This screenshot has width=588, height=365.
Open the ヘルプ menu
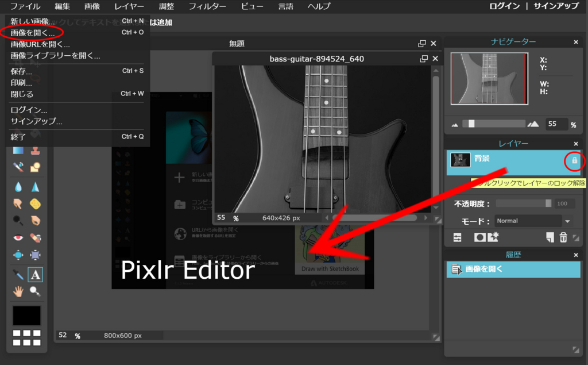click(x=319, y=6)
